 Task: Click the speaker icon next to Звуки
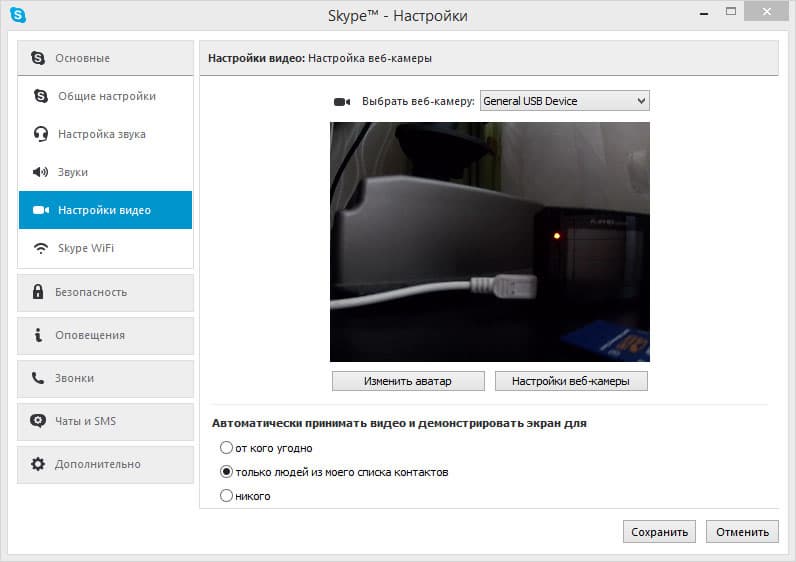40,172
